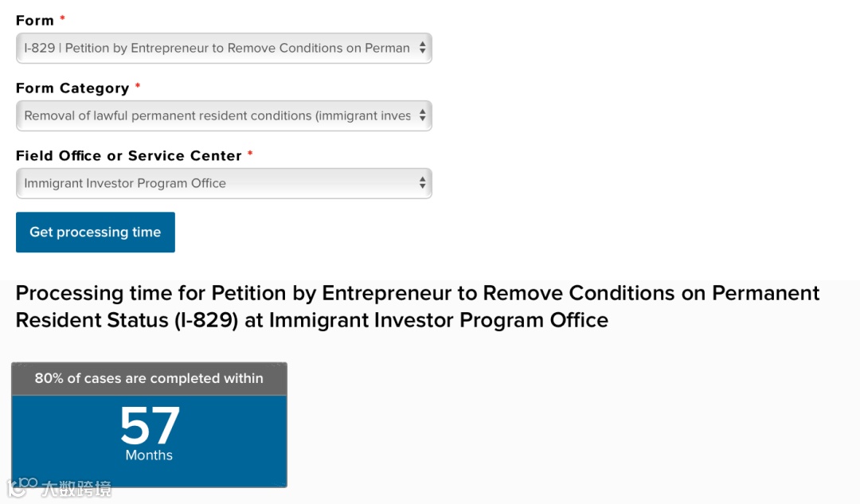Open the Form dropdown showing I-829
The height and width of the screenshot is (504, 860).
pos(217,49)
